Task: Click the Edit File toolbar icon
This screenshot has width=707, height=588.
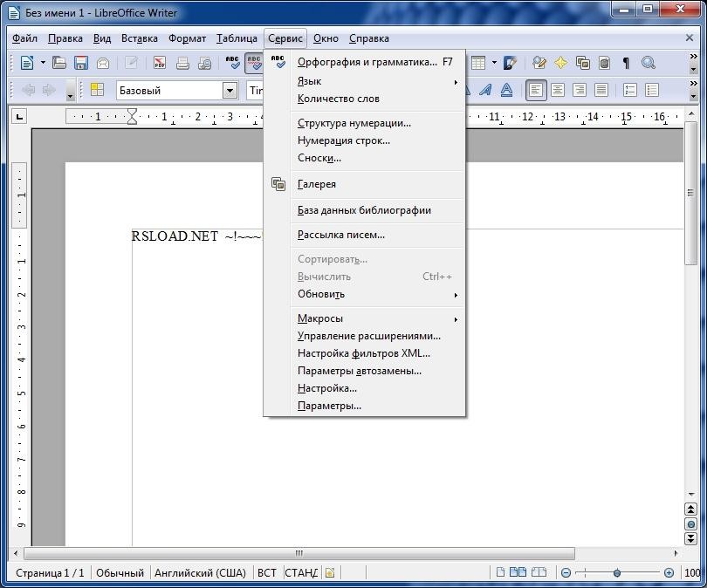Action: [x=131, y=63]
